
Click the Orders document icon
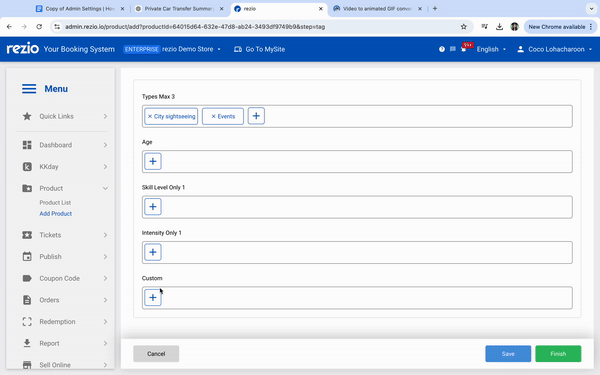point(27,300)
